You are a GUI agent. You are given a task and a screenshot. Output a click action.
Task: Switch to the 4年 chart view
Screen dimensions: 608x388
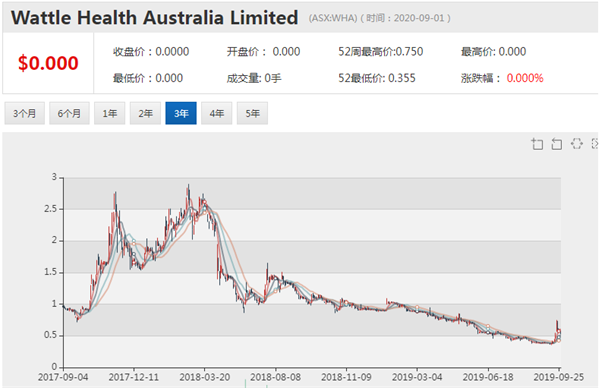click(x=217, y=113)
